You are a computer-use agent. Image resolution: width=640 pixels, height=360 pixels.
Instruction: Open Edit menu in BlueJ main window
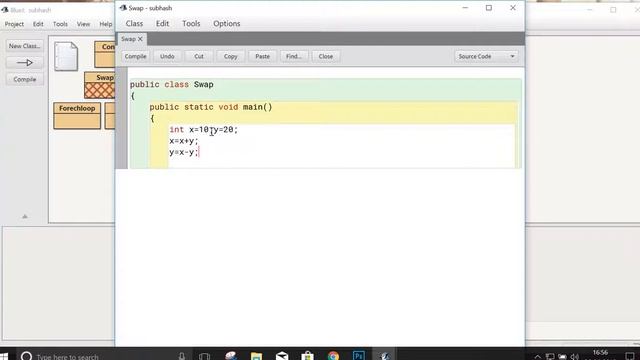click(x=38, y=24)
